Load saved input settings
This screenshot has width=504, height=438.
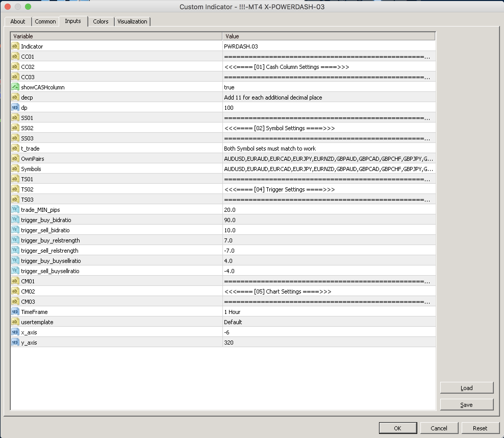click(467, 388)
